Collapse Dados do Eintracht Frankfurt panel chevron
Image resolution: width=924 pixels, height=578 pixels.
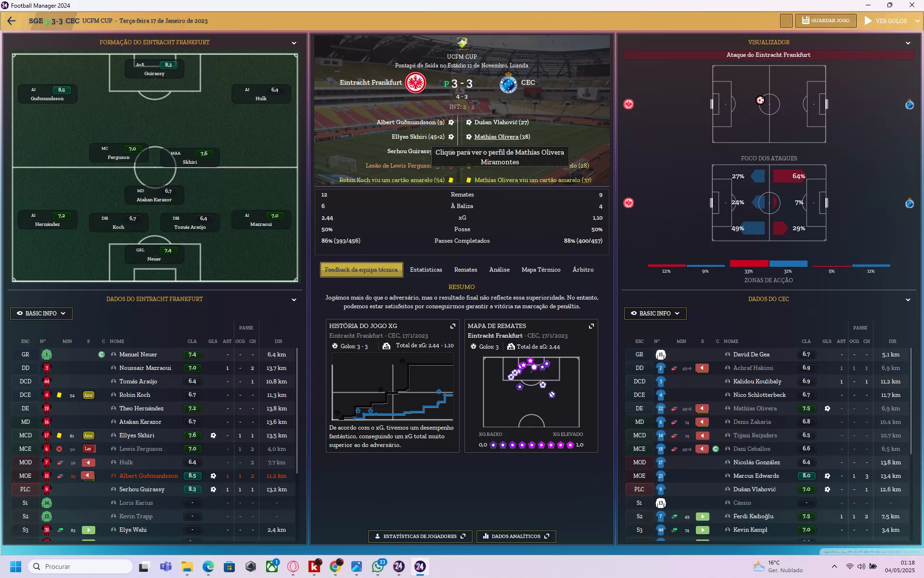[x=294, y=300]
